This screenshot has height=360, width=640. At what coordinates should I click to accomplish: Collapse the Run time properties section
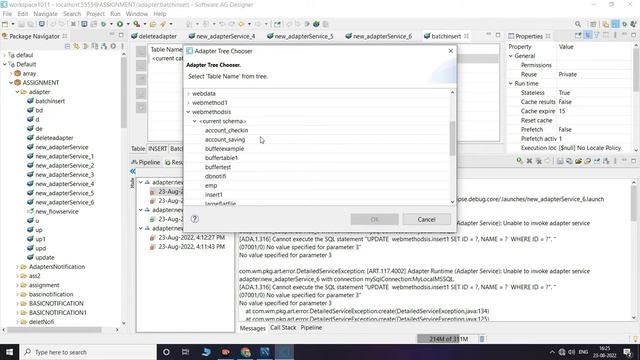click(511, 83)
